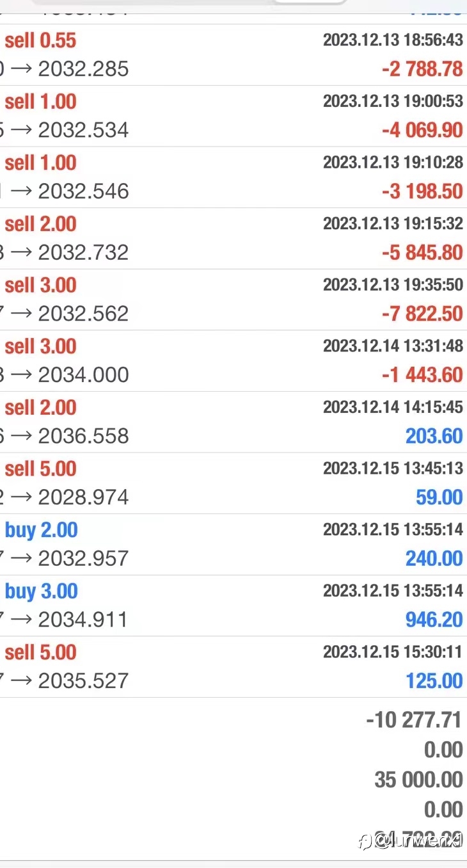Tap the total profit figure -10 277.71
This screenshot has width=467, height=868.
pos(414,720)
